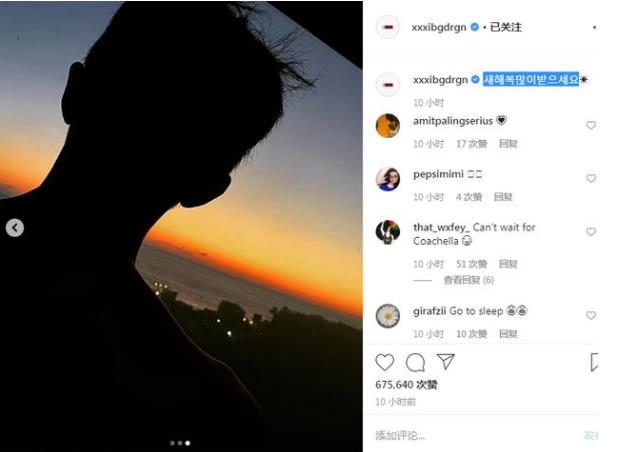The image size is (624, 452).
Task: Like the post with the heart icon
Action: 384,362
